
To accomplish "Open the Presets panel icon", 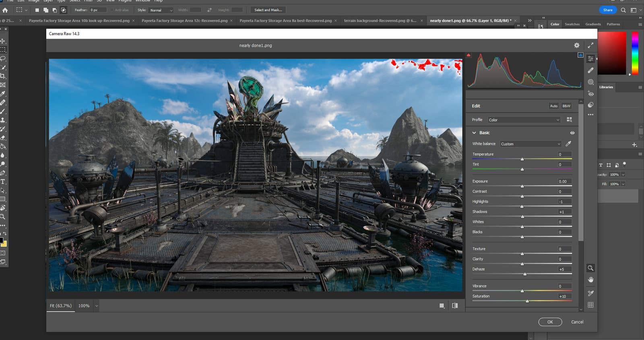I will pos(590,105).
